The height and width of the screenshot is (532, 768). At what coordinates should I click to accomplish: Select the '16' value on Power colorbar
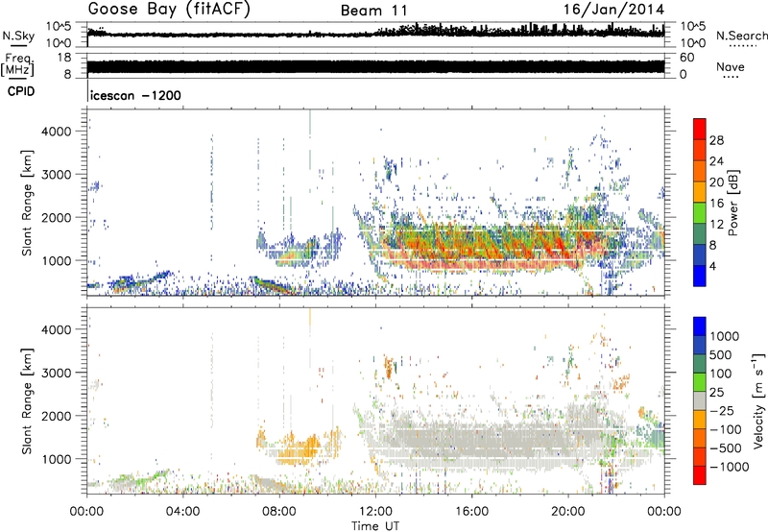tap(716, 204)
